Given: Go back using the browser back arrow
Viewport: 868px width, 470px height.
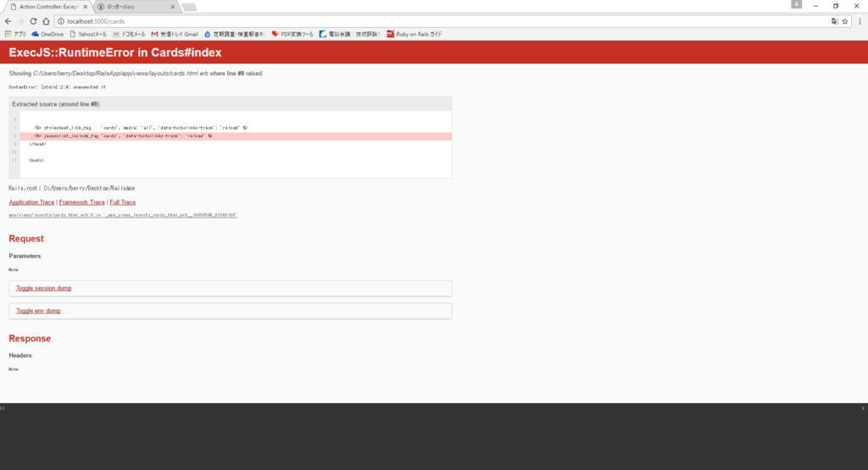Looking at the screenshot, I should pyautogui.click(x=8, y=21).
